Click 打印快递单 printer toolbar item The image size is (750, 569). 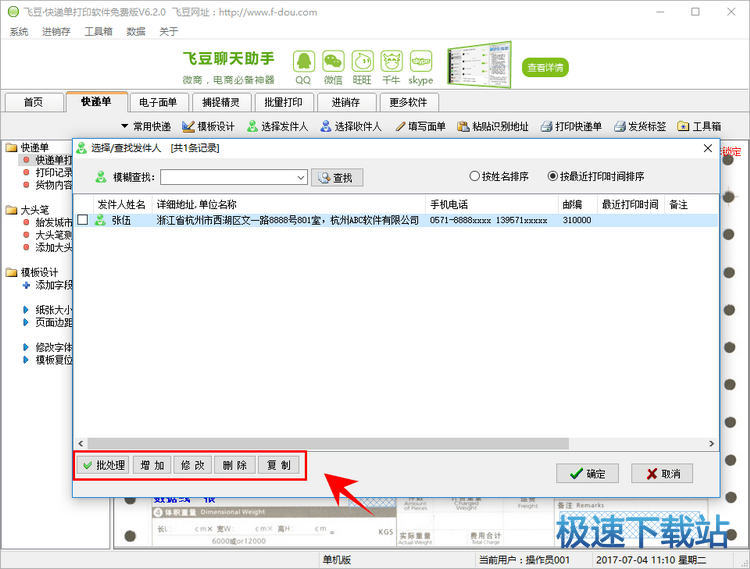pos(571,127)
